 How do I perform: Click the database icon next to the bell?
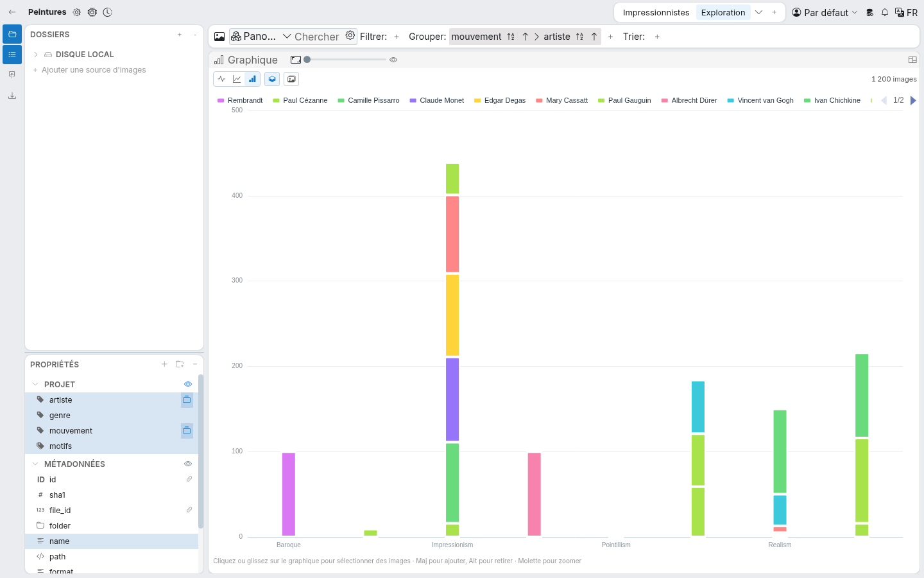870,12
